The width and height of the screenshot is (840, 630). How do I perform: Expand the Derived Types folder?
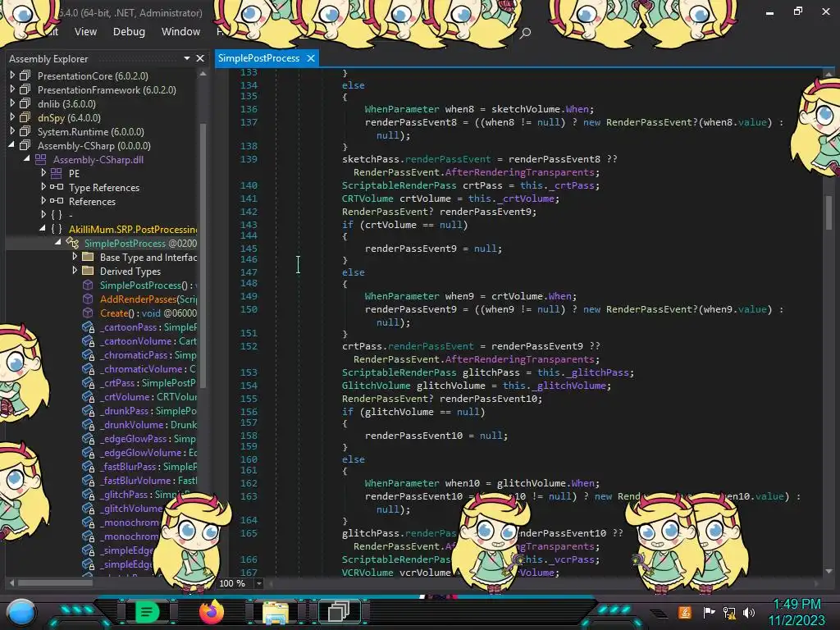[75, 271]
